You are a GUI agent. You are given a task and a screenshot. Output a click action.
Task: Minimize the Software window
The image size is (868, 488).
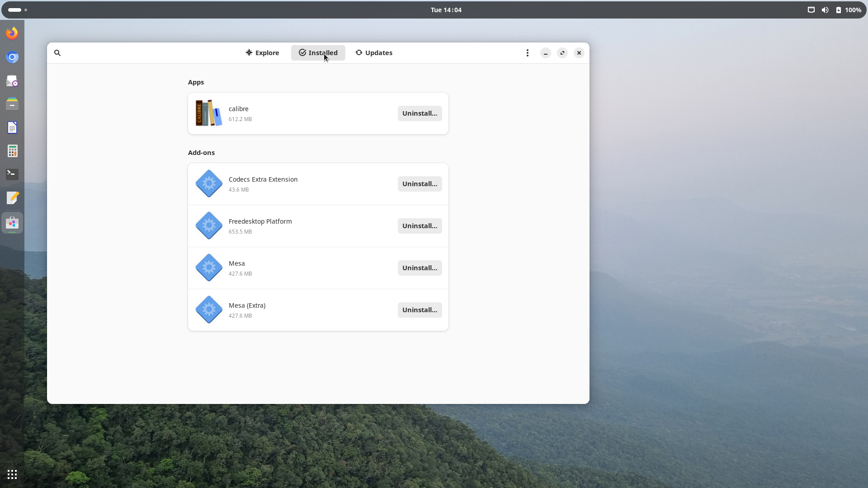click(x=546, y=53)
